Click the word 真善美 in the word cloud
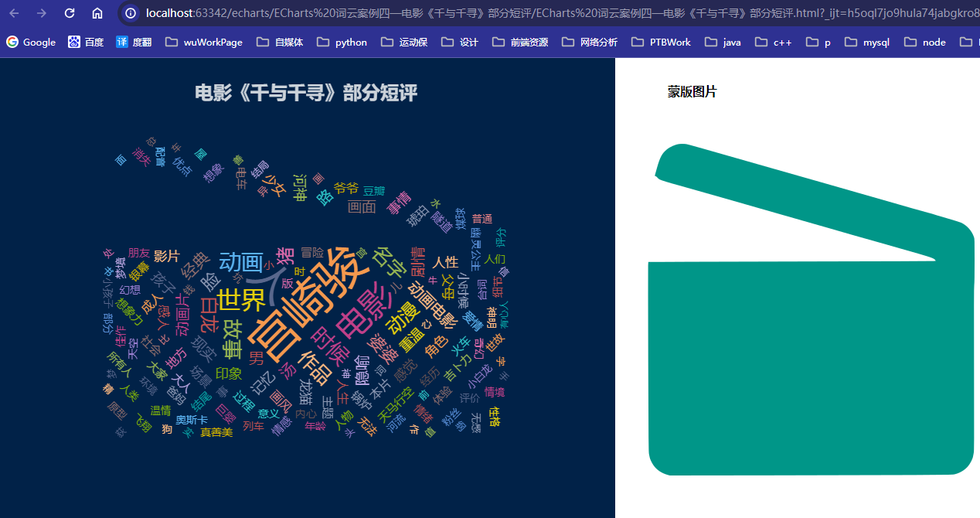This screenshot has width=980, height=518. pyautogui.click(x=216, y=432)
